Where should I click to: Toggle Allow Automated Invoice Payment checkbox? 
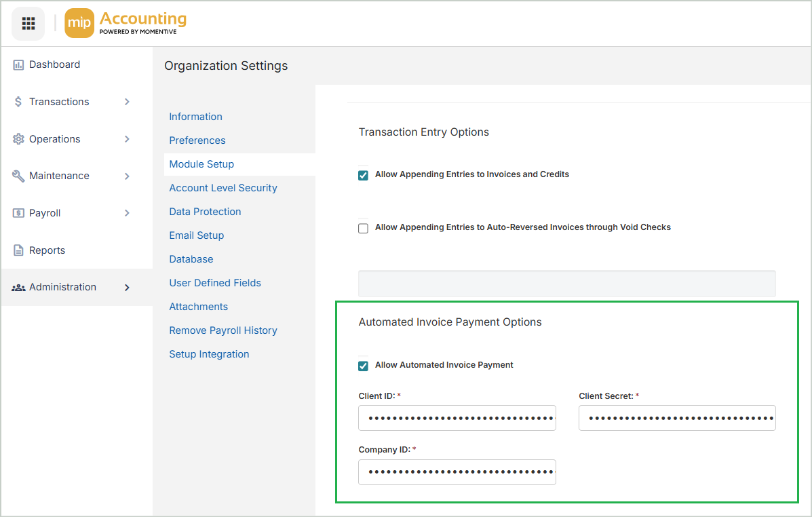click(363, 366)
